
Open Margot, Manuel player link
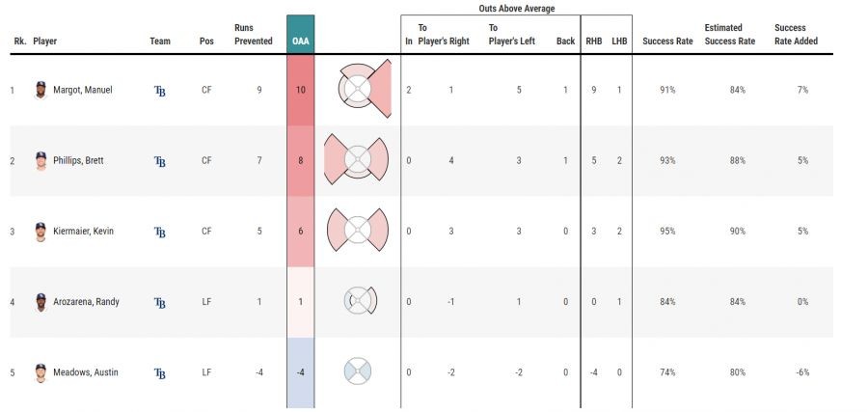[83, 90]
